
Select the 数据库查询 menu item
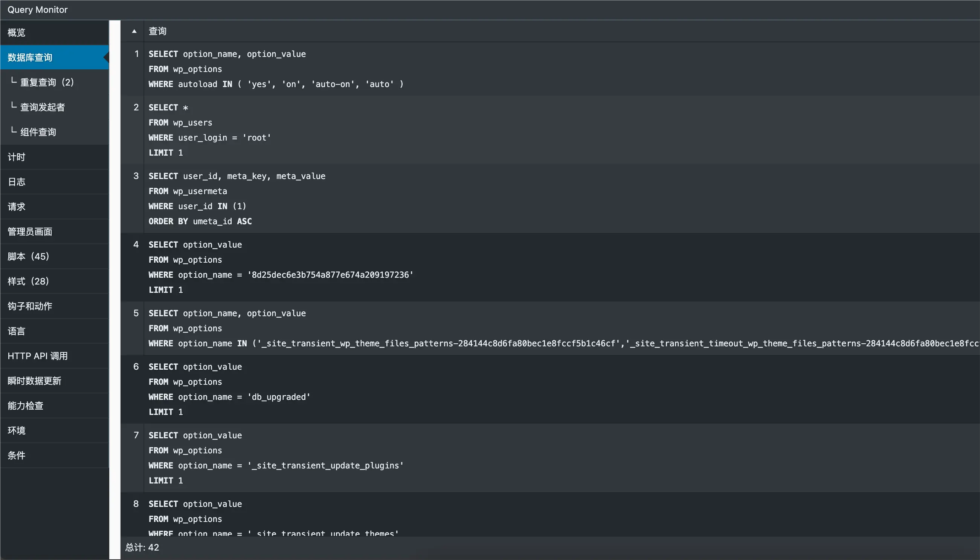(x=55, y=57)
